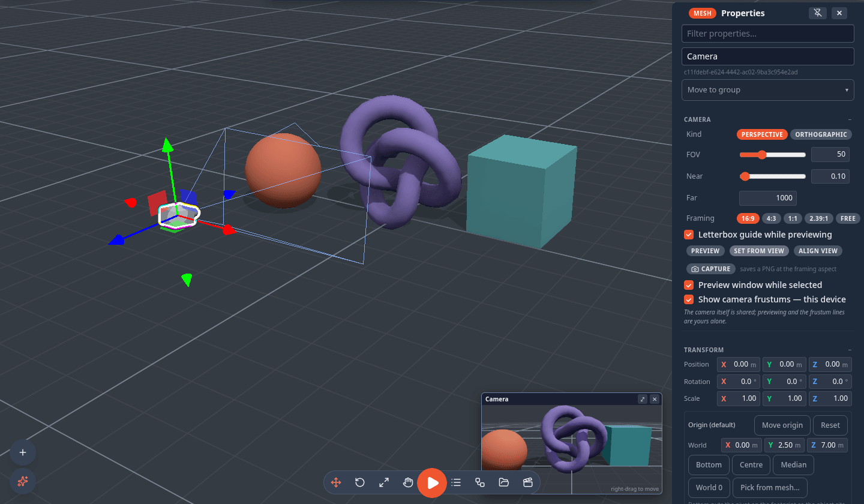The image size is (864, 504).
Task: Switch camera kind to Perspective
Action: (762, 134)
